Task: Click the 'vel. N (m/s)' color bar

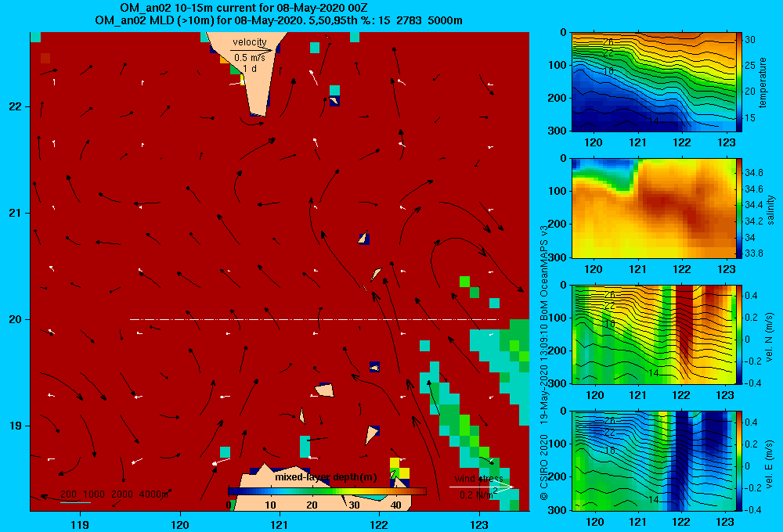Action: click(x=739, y=334)
